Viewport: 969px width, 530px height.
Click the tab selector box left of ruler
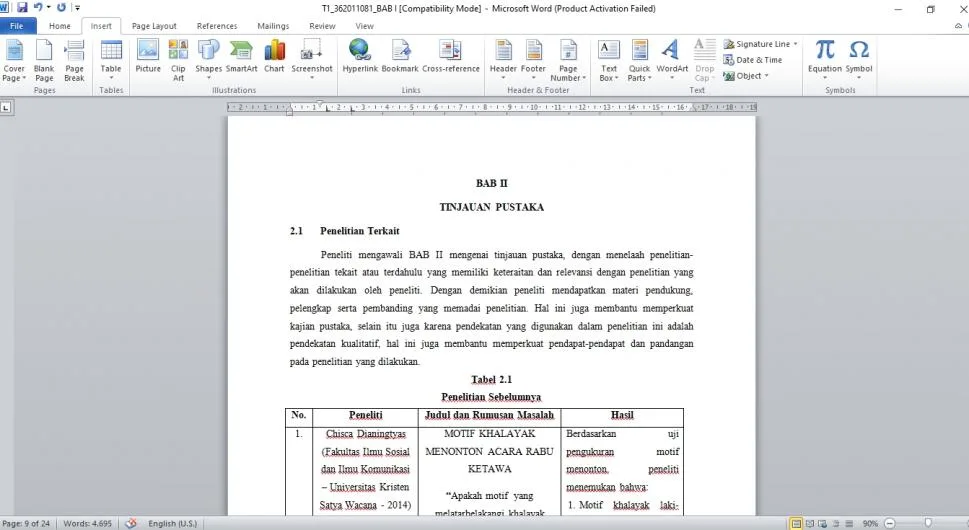coord(6,107)
